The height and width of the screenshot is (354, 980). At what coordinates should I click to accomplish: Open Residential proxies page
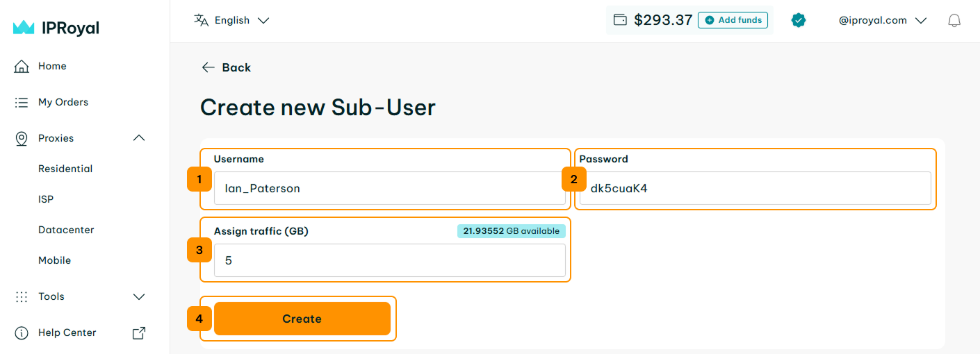[x=65, y=169]
